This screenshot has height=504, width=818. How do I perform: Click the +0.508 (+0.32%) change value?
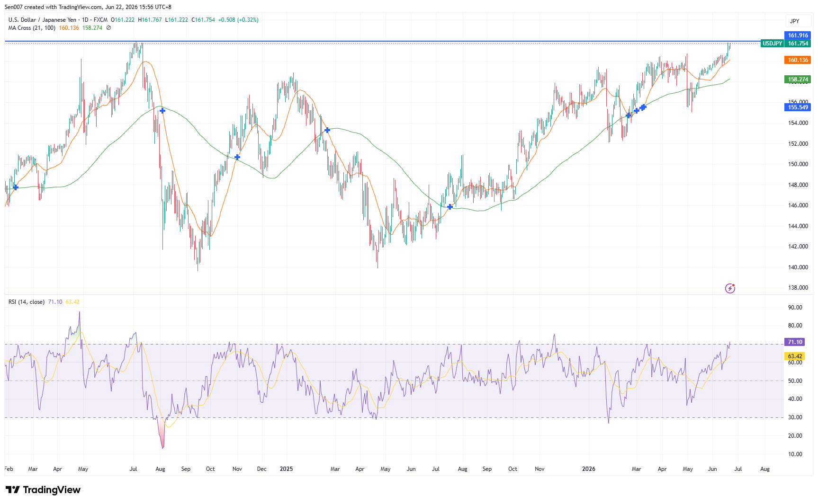point(238,20)
